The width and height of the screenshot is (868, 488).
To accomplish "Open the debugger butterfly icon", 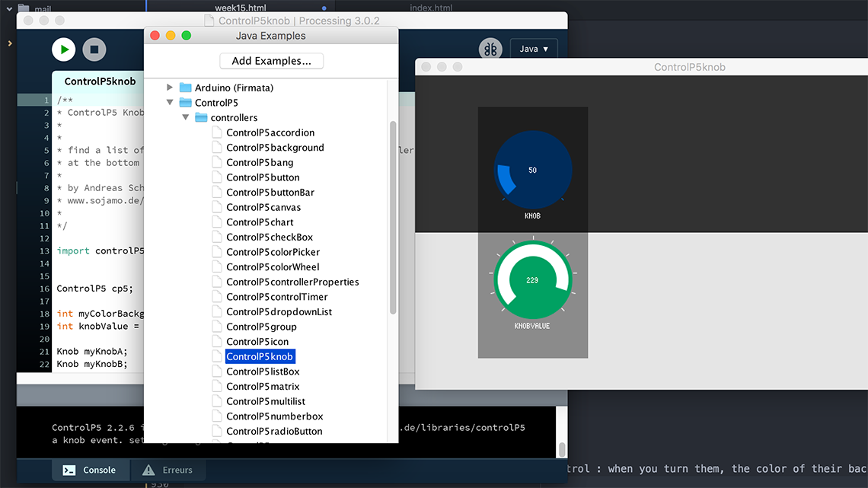I will pos(490,49).
